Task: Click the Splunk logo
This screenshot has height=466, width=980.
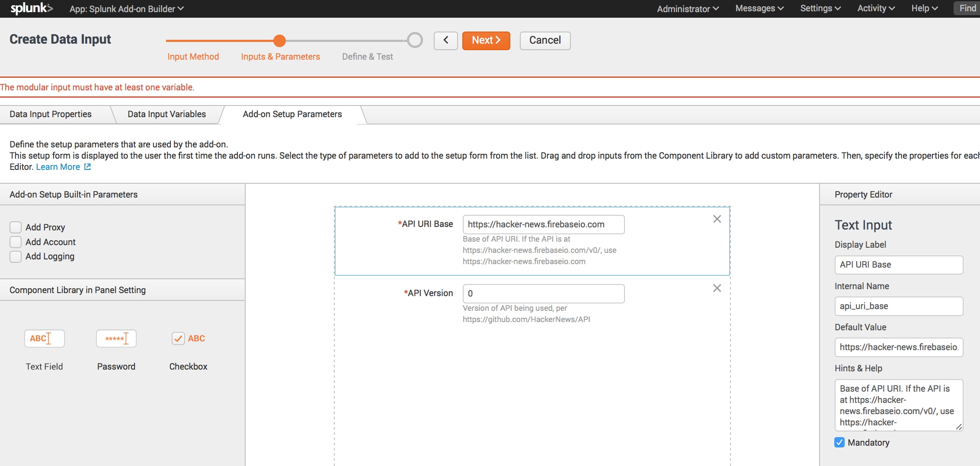Action: pos(31,9)
